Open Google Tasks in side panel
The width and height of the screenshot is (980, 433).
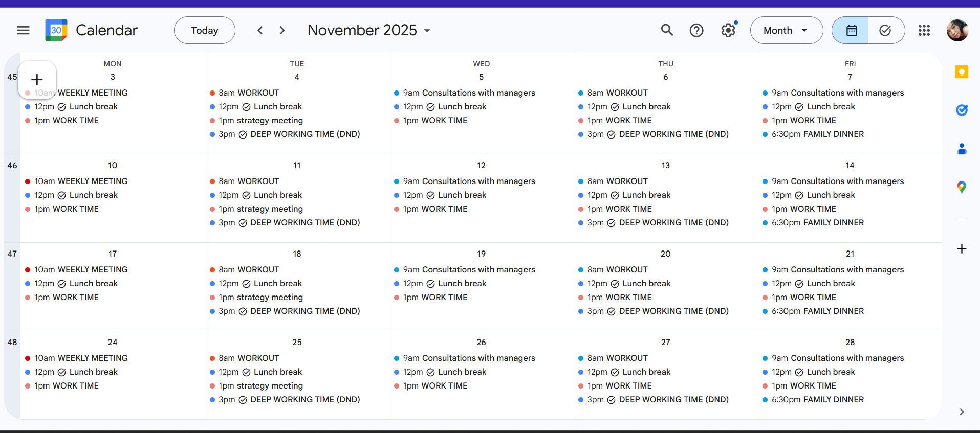pyautogui.click(x=962, y=110)
